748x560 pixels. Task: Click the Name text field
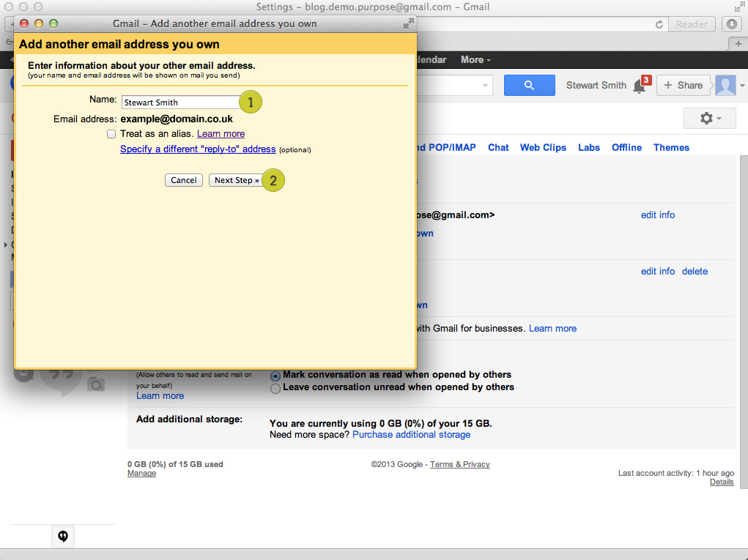click(x=180, y=102)
